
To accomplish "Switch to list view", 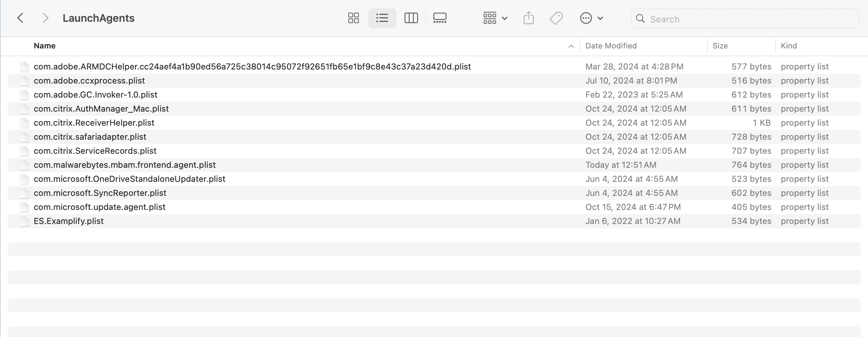I will coord(382,18).
